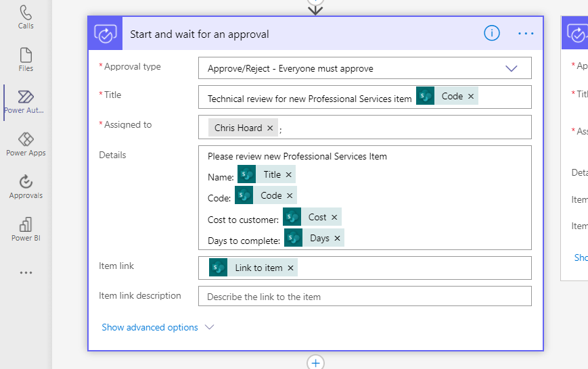Click the info icon on approval card
The height and width of the screenshot is (369, 588).
pos(492,33)
